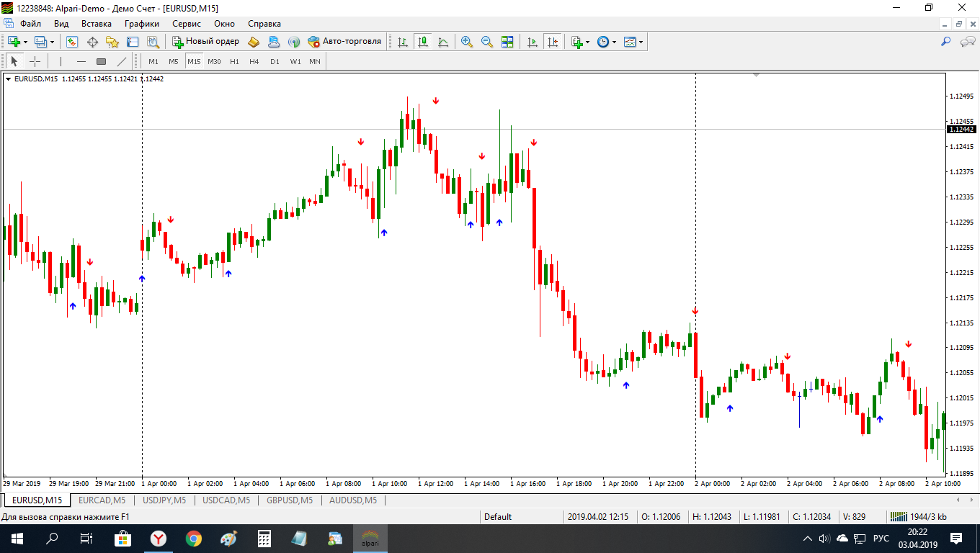980x553 pixels.
Task: Switch to the GBPUSD,M5 chart tab
Action: coord(290,500)
